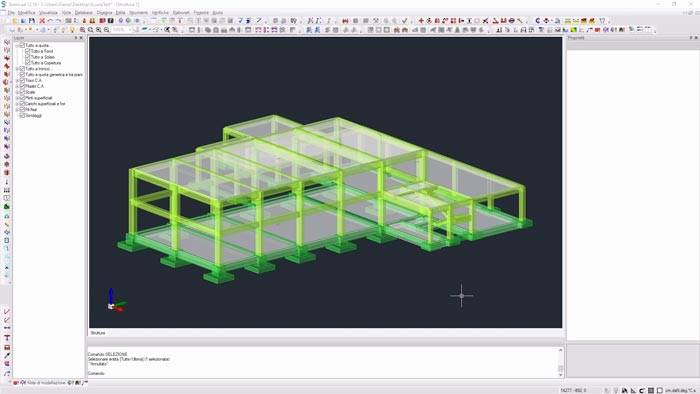Collapse the Tutto a quota tree node
Viewport: 700px width, 394px height.
coord(17,46)
